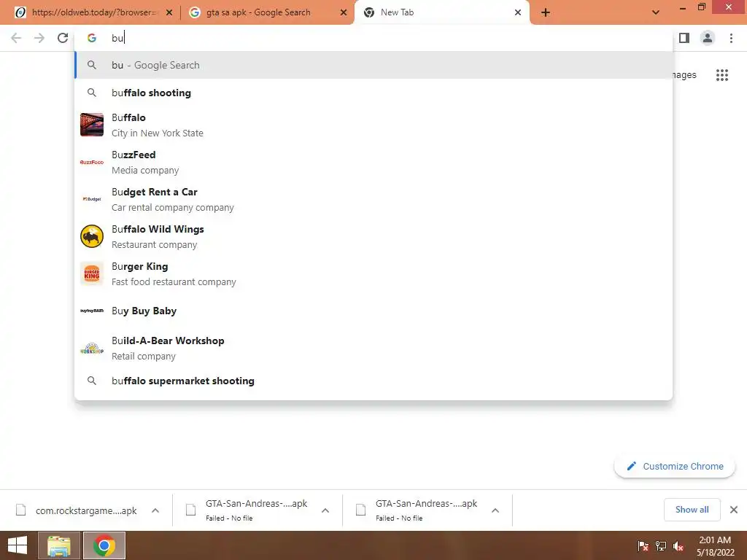The height and width of the screenshot is (560, 747).
Task: Click the taskbar clock and date
Action: 715,546
